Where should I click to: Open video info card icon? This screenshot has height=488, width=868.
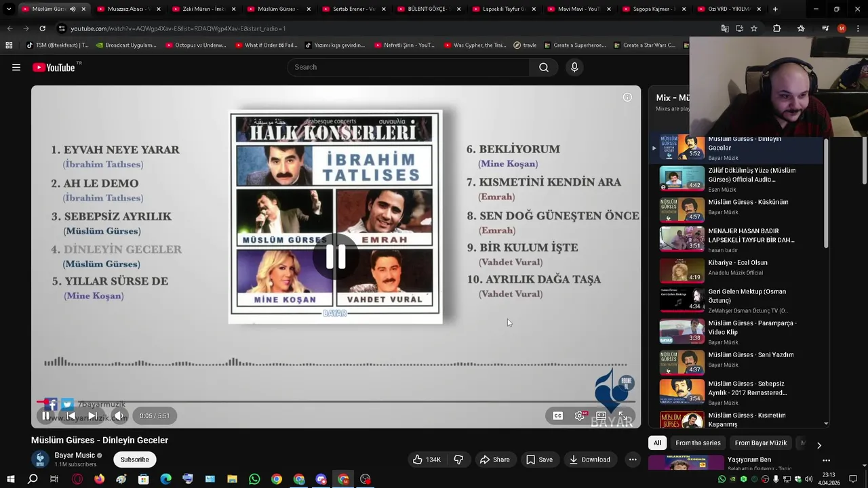(627, 98)
